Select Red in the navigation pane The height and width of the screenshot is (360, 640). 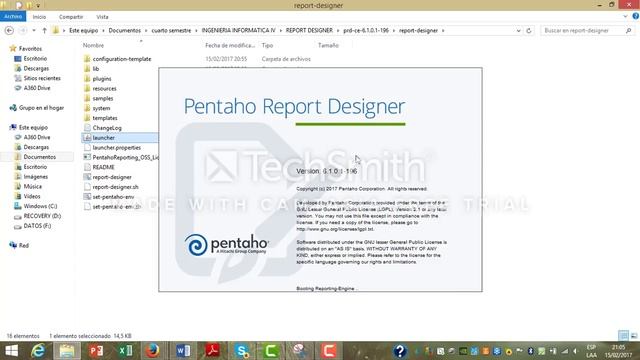[x=24, y=245]
